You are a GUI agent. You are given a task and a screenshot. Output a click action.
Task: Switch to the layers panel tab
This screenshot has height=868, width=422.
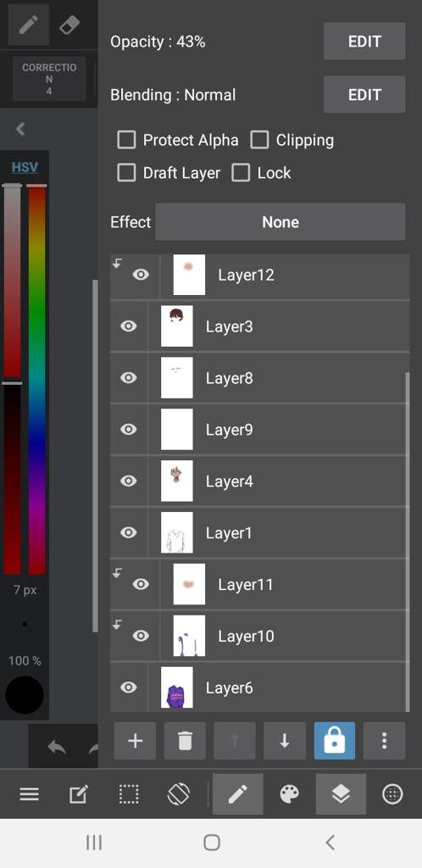341,795
